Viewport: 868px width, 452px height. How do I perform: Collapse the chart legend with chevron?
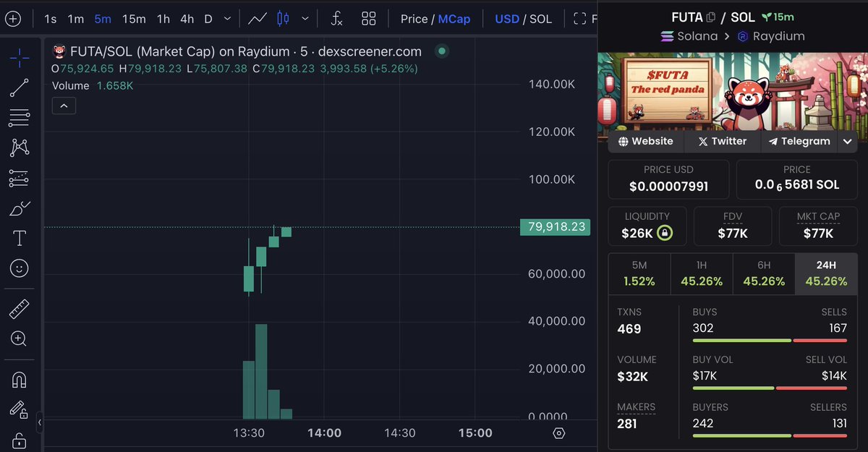(x=64, y=106)
